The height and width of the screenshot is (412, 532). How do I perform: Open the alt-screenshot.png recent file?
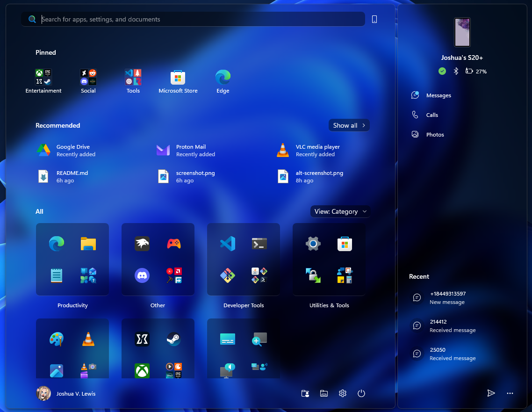(310, 176)
